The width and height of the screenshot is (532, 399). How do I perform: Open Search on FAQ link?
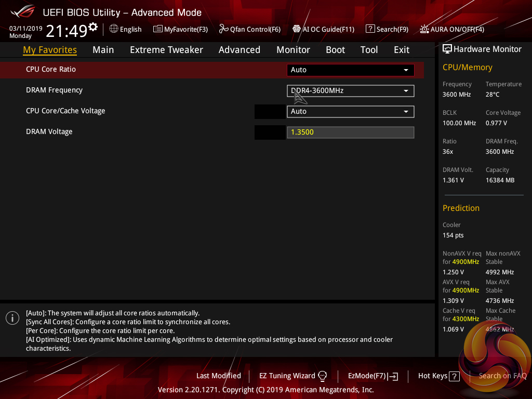(502, 376)
